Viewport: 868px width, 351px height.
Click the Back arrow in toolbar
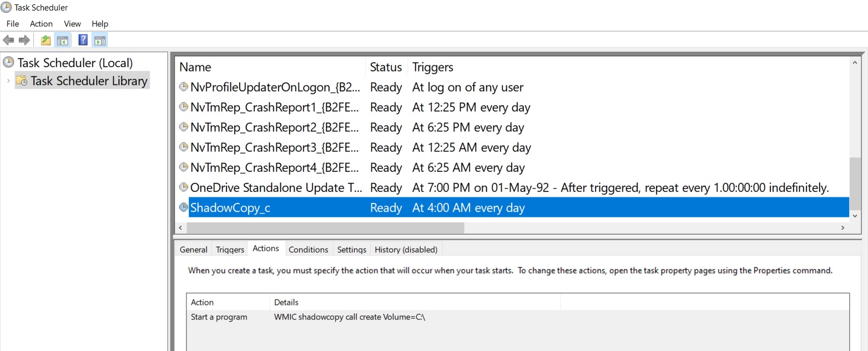tap(8, 40)
